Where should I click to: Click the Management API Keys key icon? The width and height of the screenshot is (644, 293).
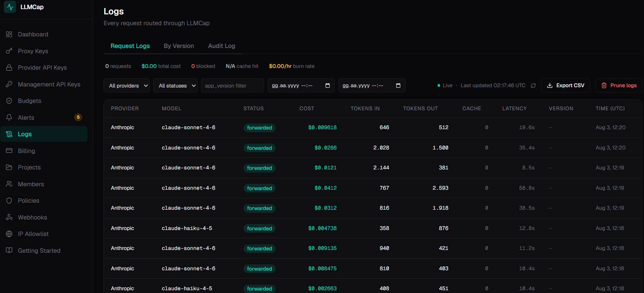[9, 84]
